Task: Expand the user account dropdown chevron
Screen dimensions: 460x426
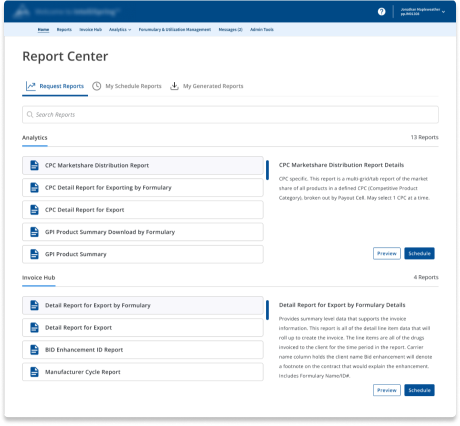Action: [443, 12]
